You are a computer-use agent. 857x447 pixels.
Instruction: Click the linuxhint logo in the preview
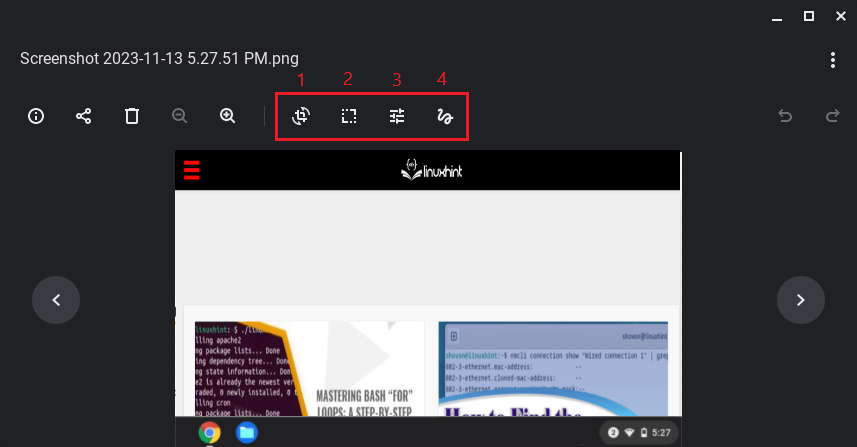click(x=431, y=170)
